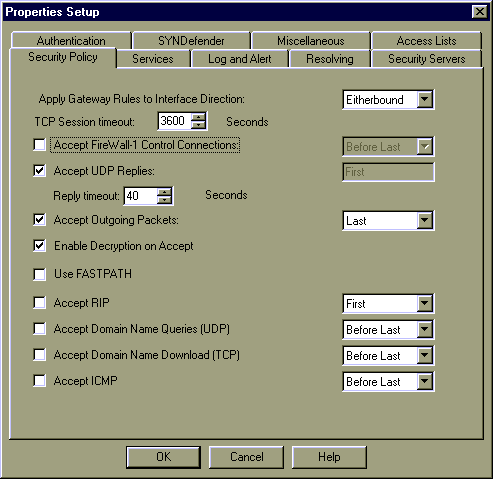This screenshot has width=493, height=479.
Task: Tick the Accept ICMP checkbox
Action: pyautogui.click(x=40, y=381)
